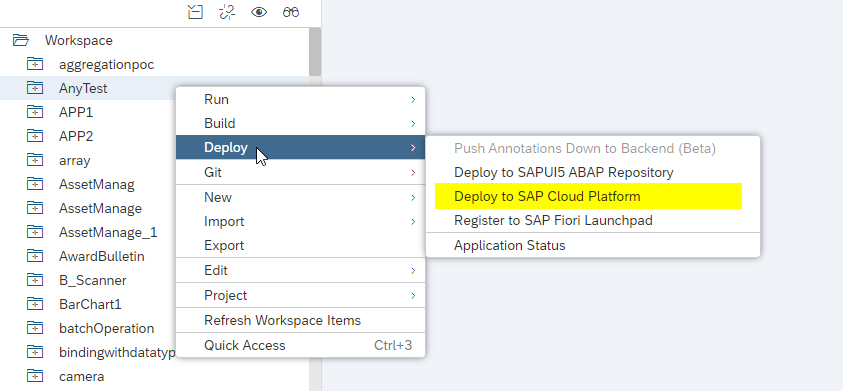
Task: Select the BarChart1 project
Action: click(90, 304)
